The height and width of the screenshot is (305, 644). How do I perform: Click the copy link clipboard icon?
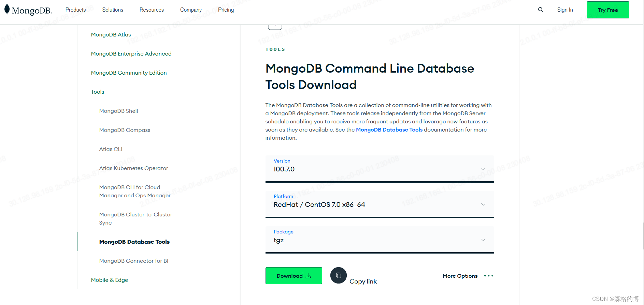tap(339, 275)
